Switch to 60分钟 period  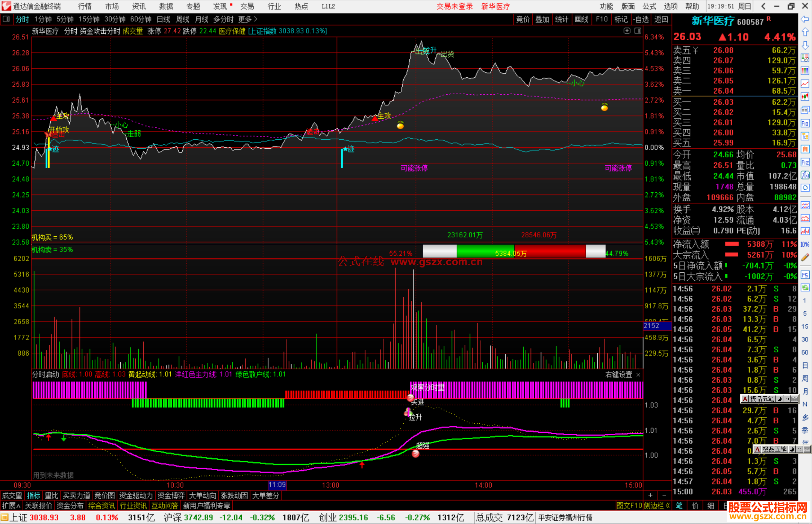pos(141,19)
